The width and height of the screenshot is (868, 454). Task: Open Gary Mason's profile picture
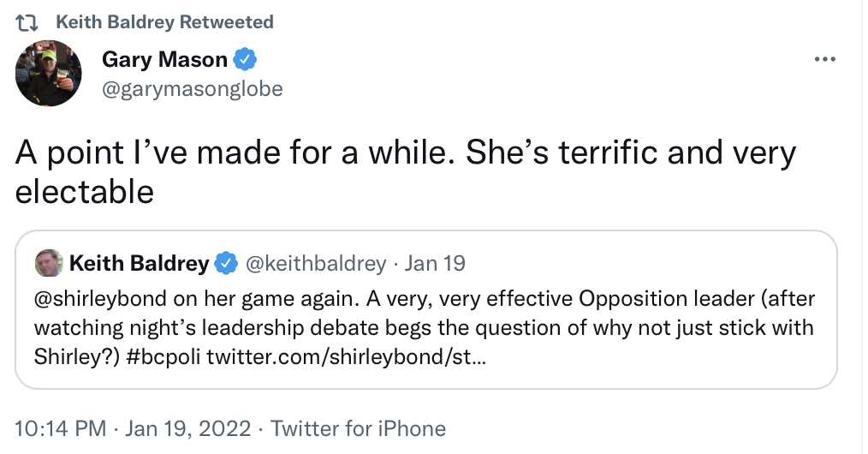[48, 73]
